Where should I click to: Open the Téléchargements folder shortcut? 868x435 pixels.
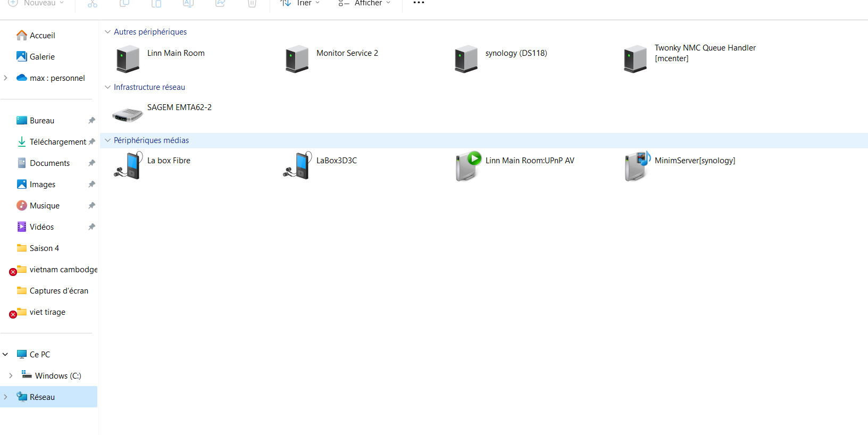[x=57, y=142]
